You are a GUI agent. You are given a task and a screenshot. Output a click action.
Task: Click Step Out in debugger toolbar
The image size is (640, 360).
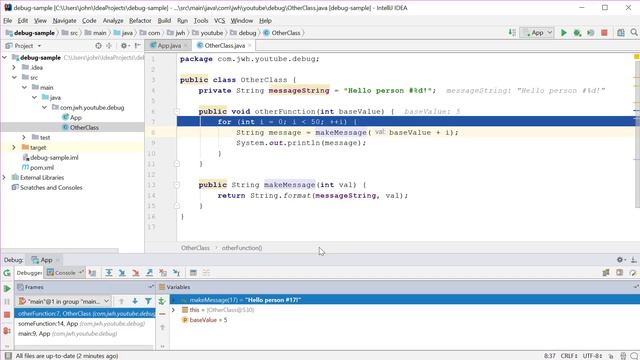point(149,273)
